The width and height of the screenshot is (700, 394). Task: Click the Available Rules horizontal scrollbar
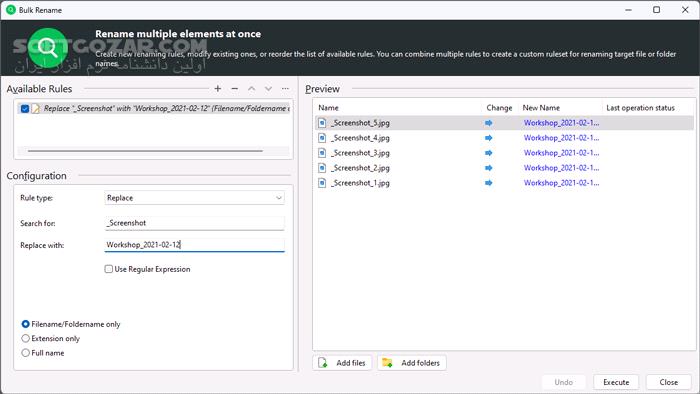click(145, 151)
